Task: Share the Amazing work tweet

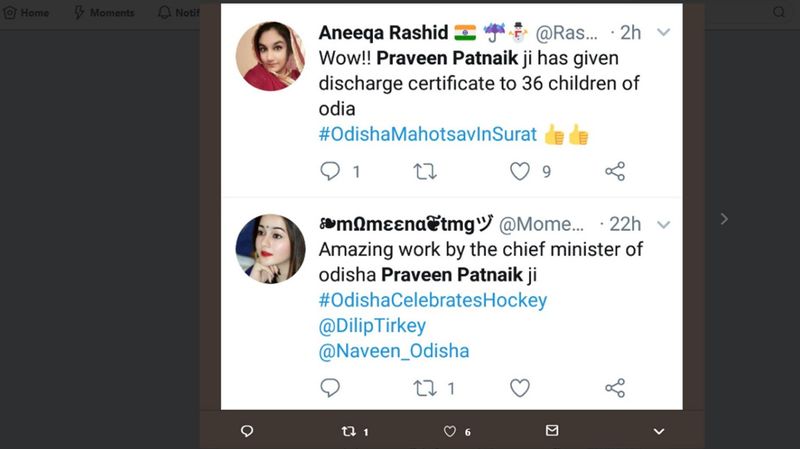Action: pyautogui.click(x=615, y=388)
